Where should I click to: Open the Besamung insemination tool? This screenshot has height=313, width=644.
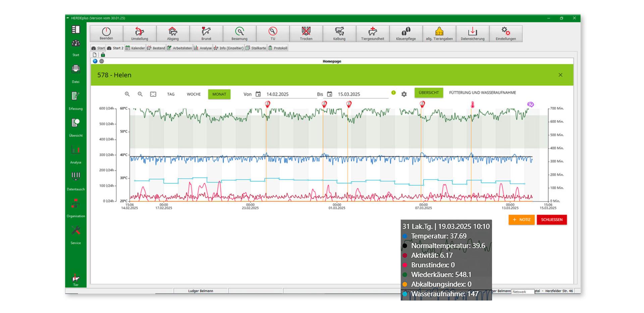(239, 34)
